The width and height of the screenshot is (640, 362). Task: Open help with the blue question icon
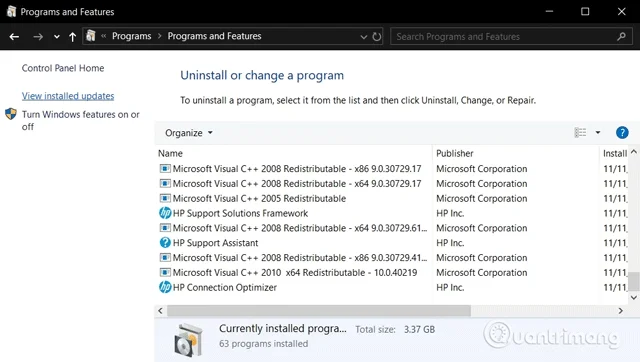click(622, 132)
